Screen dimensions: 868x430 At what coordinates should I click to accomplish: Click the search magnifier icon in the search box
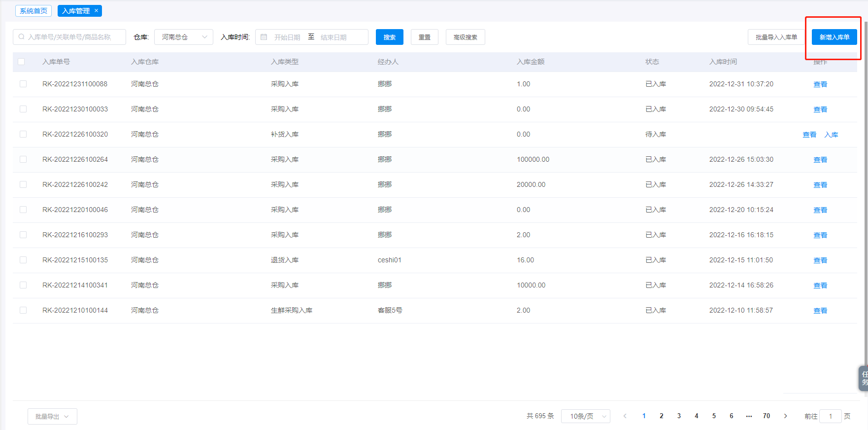(x=22, y=37)
